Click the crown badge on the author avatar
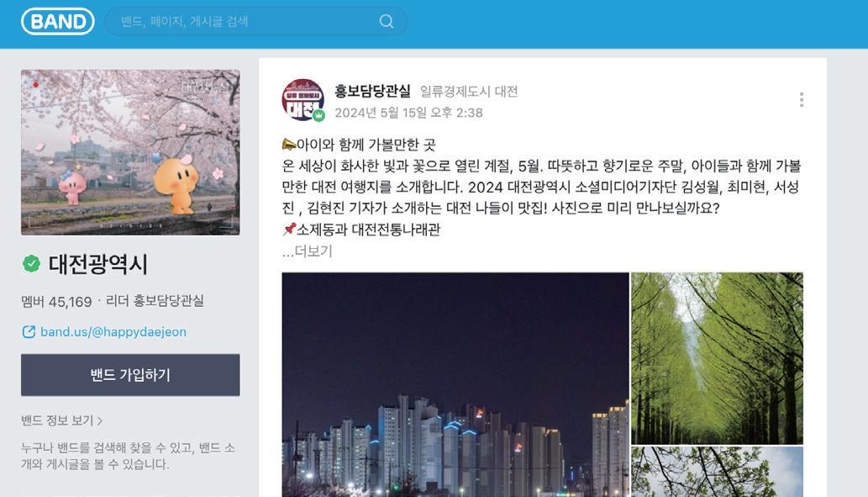 pyautogui.click(x=318, y=115)
